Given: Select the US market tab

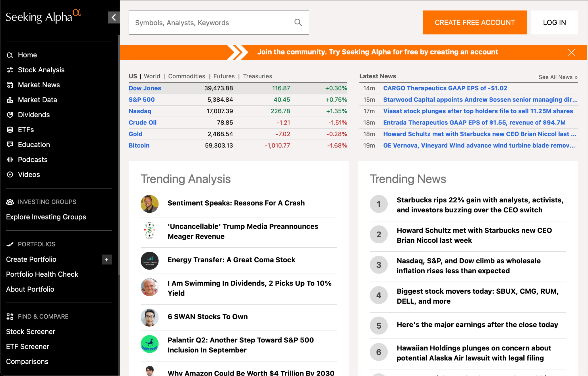Looking at the screenshot, I should 133,76.
